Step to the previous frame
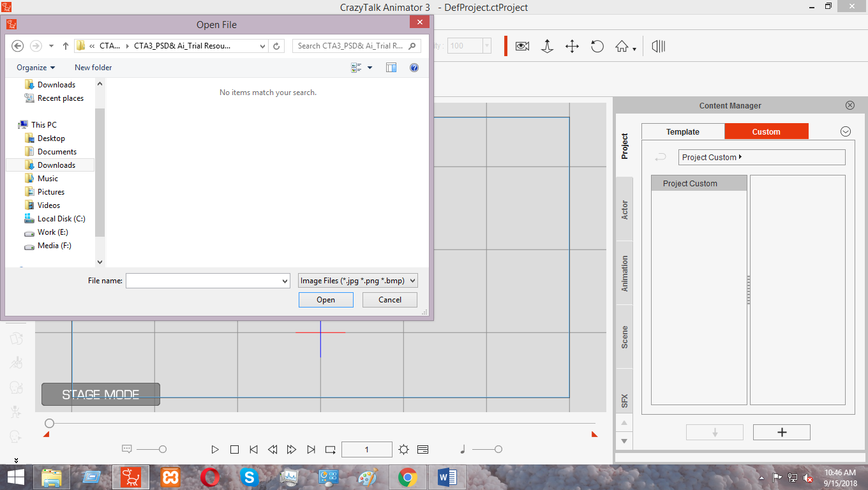868x490 pixels. point(273,450)
